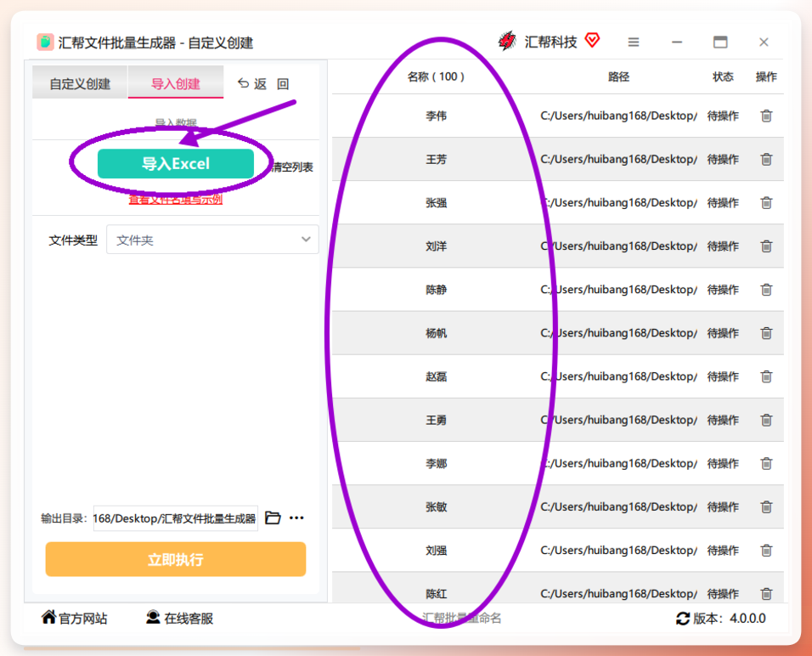Delete the 陈静 row with trash icon
Screen dimensions: 812x656
pos(766,290)
